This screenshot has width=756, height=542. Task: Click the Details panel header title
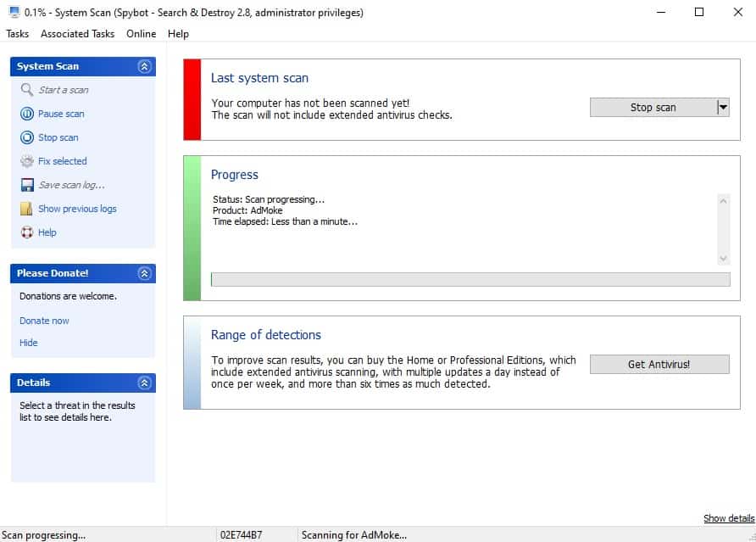[x=33, y=383]
